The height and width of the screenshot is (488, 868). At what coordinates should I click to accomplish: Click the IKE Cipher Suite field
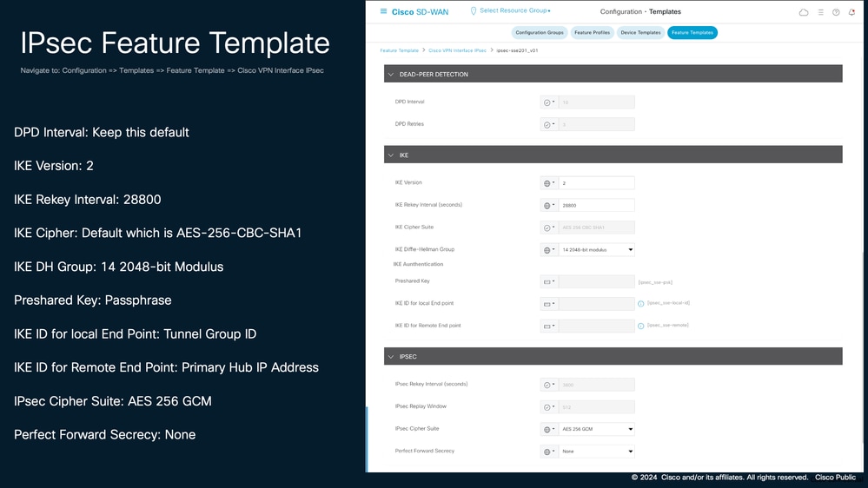click(x=597, y=228)
